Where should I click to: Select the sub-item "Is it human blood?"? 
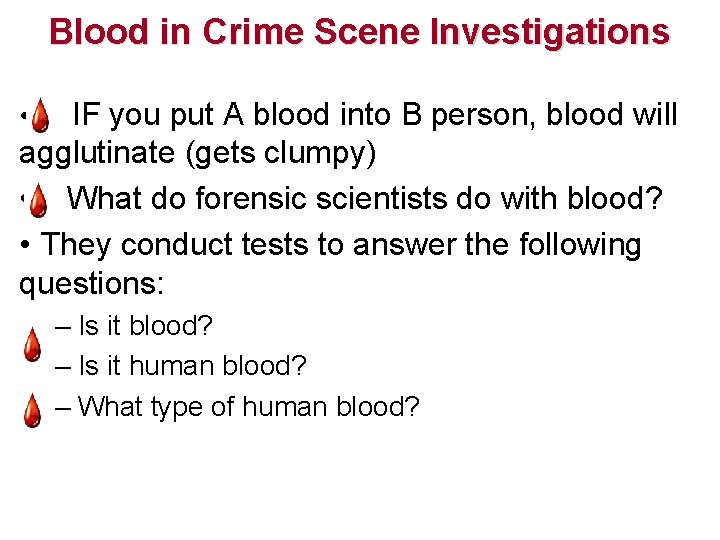(x=192, y=366)
